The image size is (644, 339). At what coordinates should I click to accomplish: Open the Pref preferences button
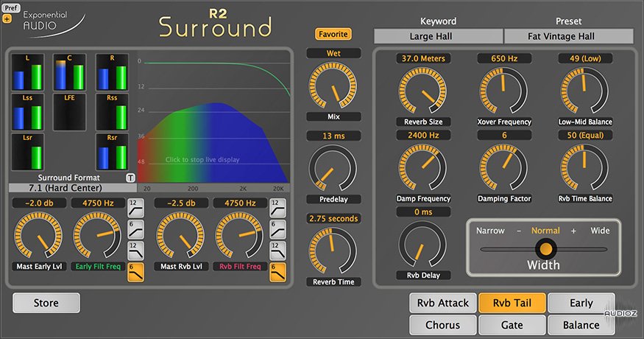click(11, 8)
